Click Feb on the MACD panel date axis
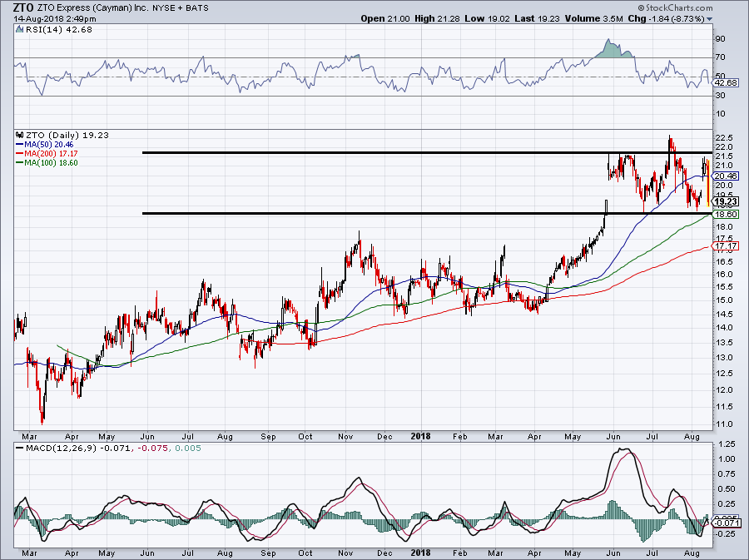749x560 pixels. point(460,553)
